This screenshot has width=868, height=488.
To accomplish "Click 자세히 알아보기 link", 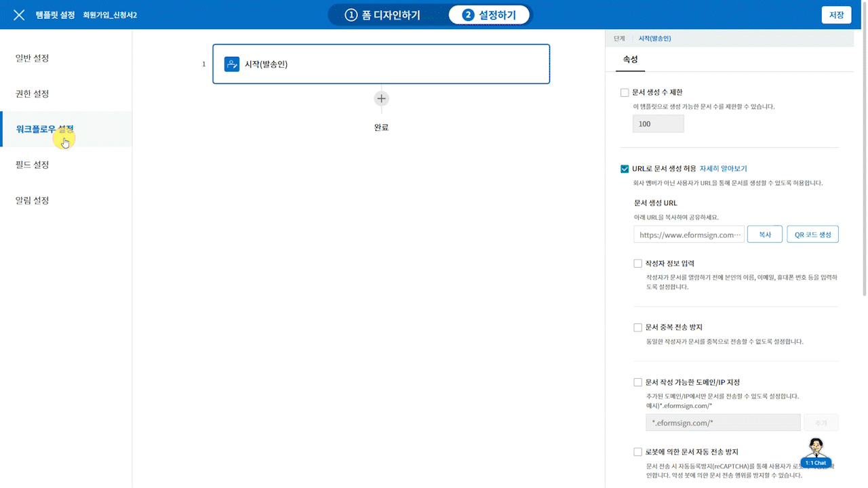I will (723, 169).
